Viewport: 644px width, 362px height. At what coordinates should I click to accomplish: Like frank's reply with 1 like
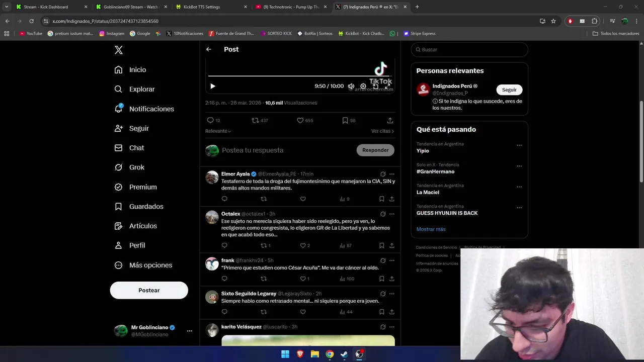(305, 279)
